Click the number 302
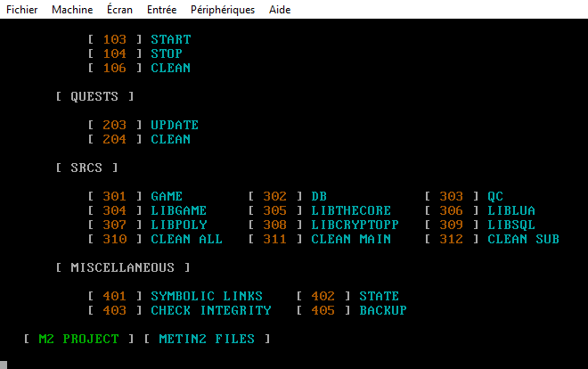The height and width of the screenshot is (369, 588). click(x=275, y=196)
